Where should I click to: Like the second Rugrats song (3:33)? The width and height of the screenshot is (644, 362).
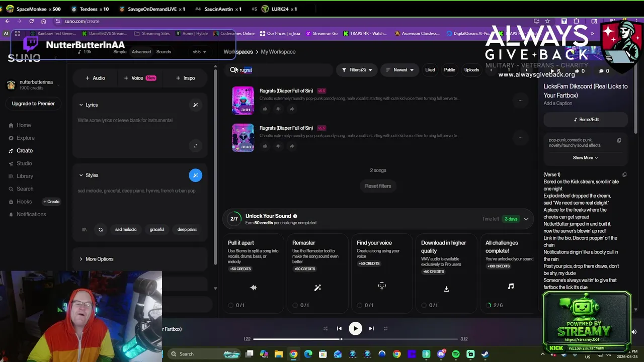pyautogui.click(x=265, y=146)
